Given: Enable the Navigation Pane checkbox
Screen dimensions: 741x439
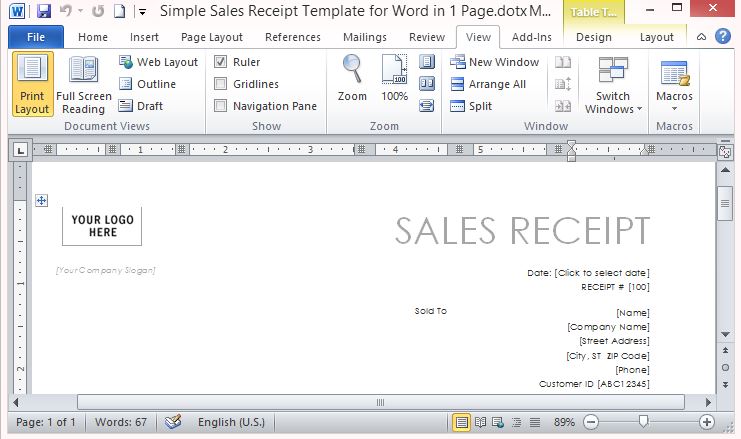Looking at the screenshot, I should (221, 106).
